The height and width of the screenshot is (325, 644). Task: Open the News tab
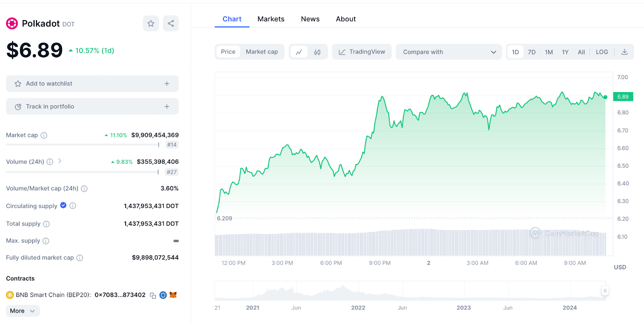click(310, 19)
